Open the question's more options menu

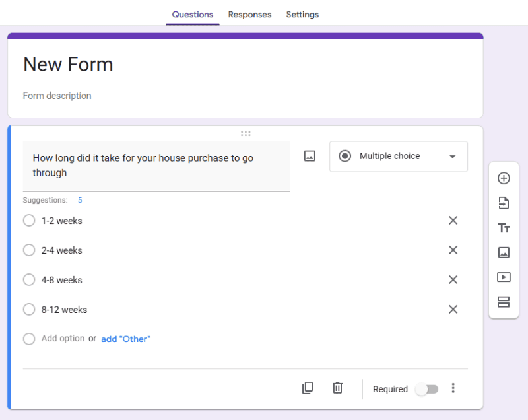click(453, 388)
